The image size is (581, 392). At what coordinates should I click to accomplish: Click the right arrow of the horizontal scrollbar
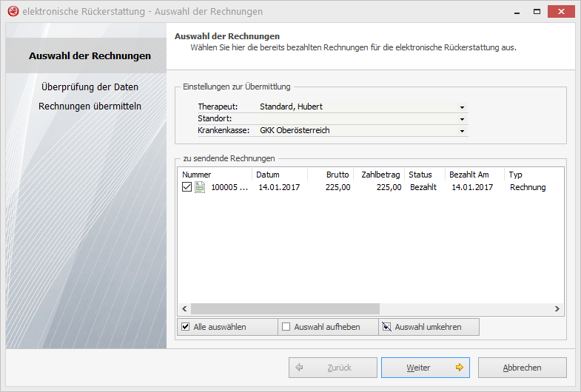tap(558, 308)
